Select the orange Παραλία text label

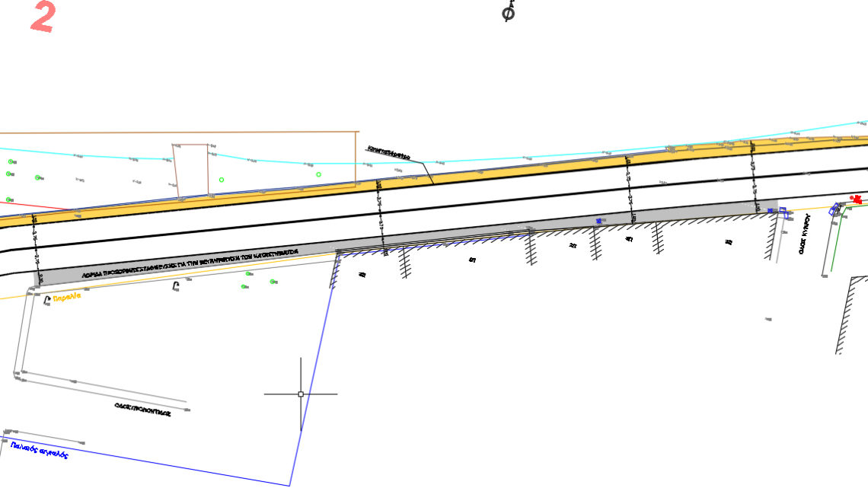click(66, 299)
